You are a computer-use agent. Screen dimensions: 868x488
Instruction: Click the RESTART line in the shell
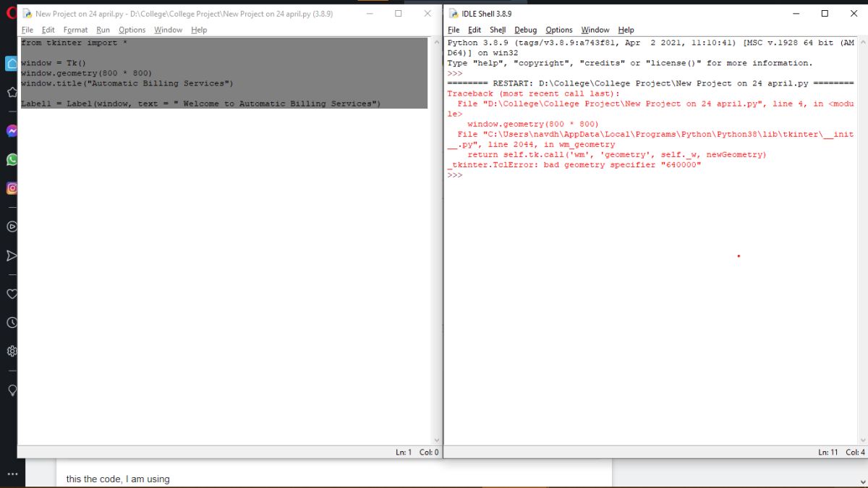pyautogui.click(x=650, y=83)
